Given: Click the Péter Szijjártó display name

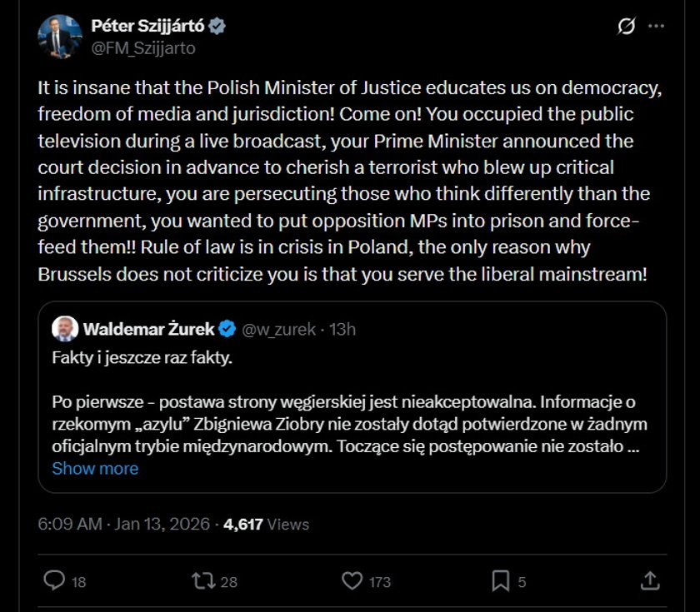Looking at the screenshot, I should click(147, 27).
